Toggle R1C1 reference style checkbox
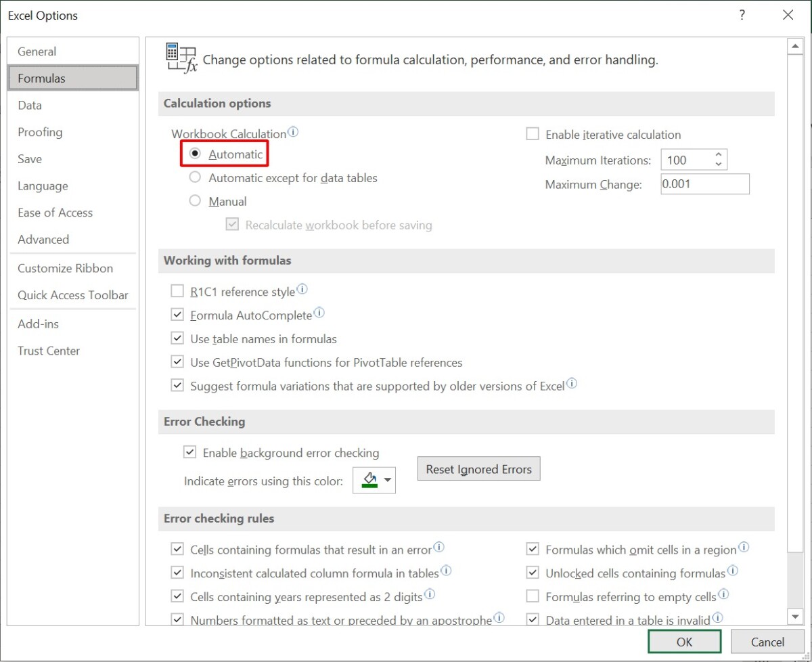The width and height of the screenshot is (812, 662). pos(177,292)
